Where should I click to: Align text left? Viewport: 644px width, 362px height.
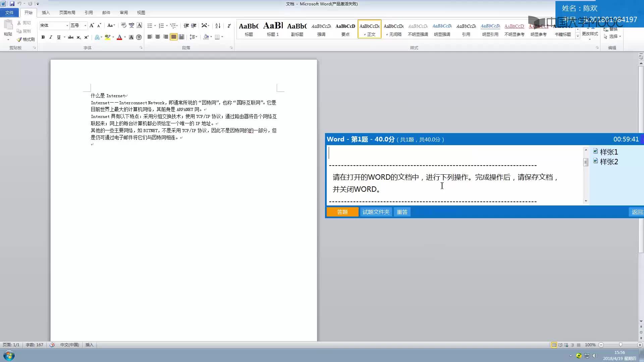150,37
